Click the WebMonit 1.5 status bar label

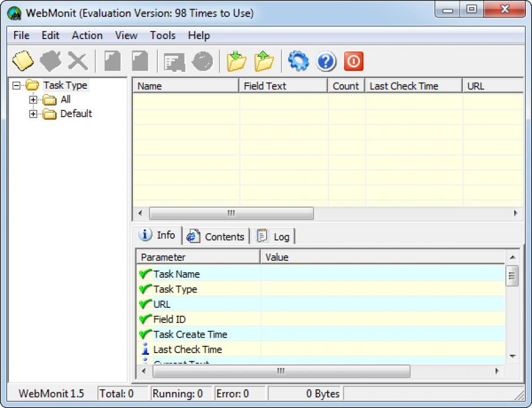coord(52,393)
